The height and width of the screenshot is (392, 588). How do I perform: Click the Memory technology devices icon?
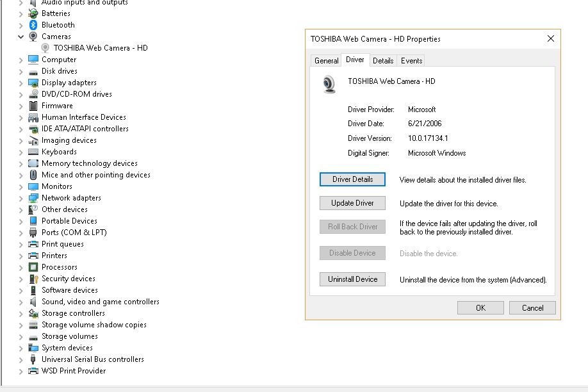pyautogui.click(x=33, y=163)
